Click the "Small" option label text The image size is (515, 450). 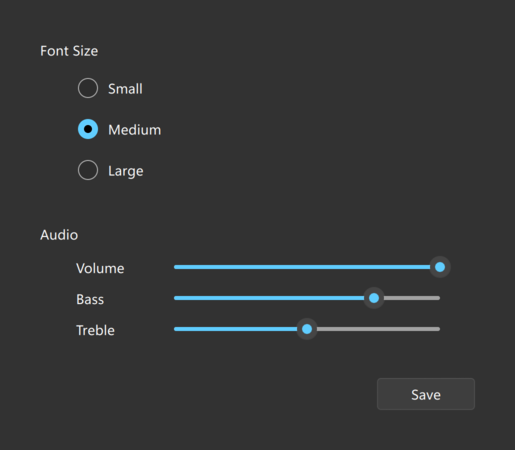point(125,89)
